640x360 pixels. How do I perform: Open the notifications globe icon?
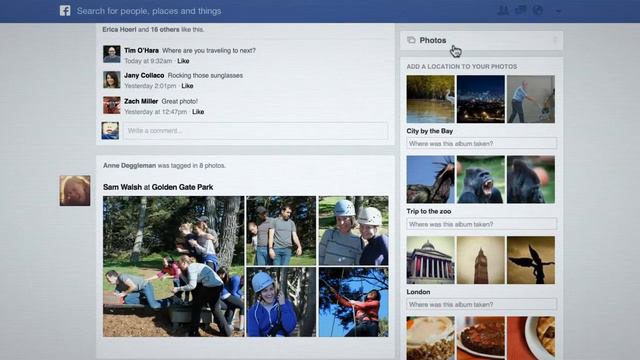click(538, 11)
